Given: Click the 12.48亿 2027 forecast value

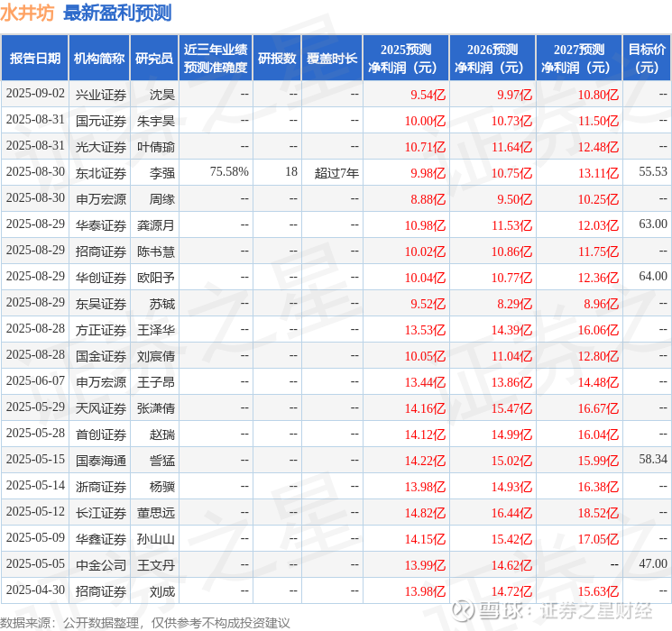Looking at the screenshot, I should click(598, 147).
